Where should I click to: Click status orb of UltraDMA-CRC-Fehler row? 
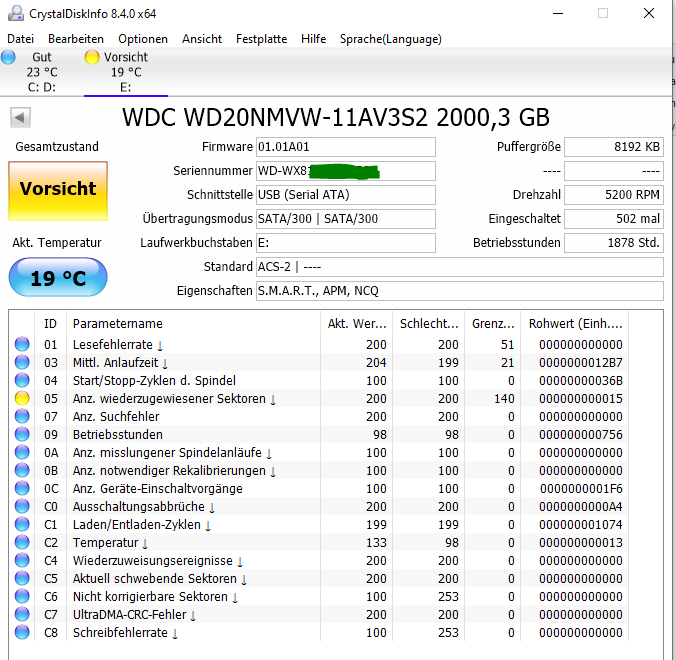coord(22,614)
